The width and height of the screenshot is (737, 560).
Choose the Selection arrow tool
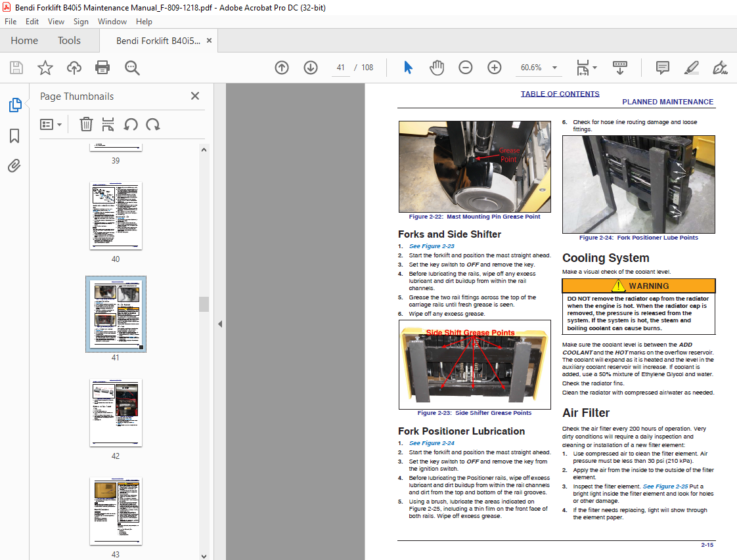(x=408, y=68)
